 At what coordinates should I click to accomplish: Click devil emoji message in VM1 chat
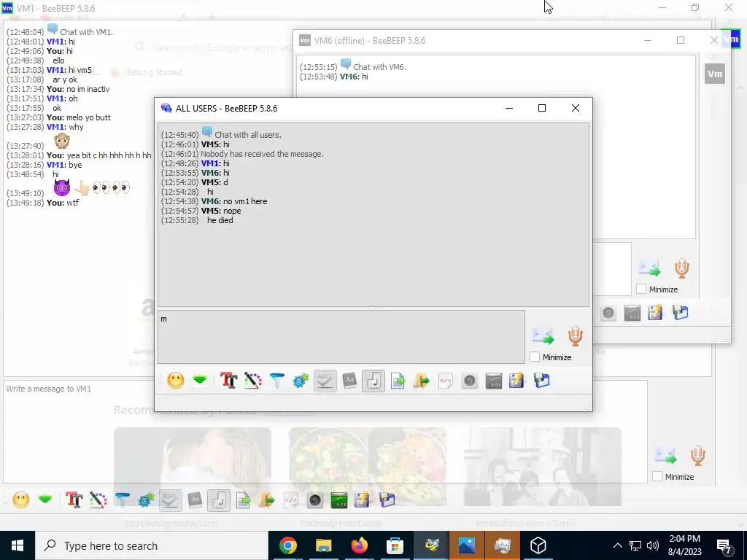61,188
